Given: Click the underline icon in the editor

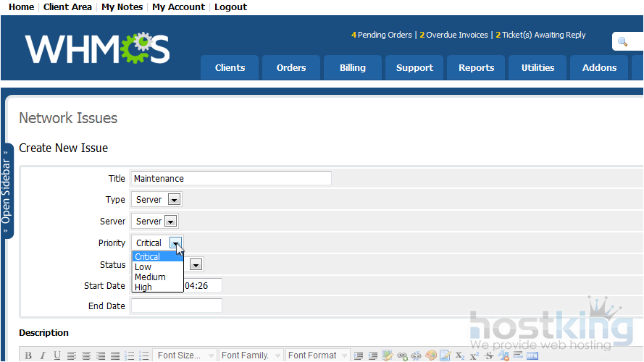Looking at the screenshot, I should pyautogui.click(x=57, y=355).
